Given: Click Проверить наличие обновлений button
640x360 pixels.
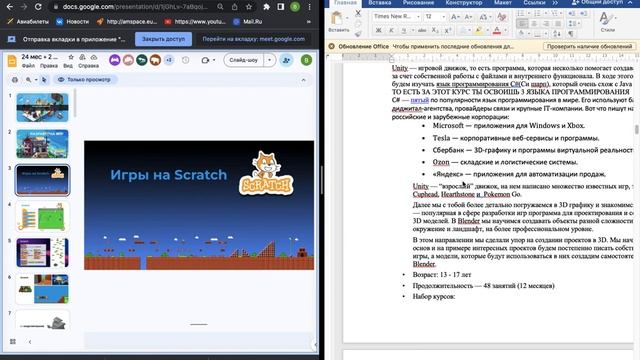Looking at the screenshot, I should coord(589,47).
